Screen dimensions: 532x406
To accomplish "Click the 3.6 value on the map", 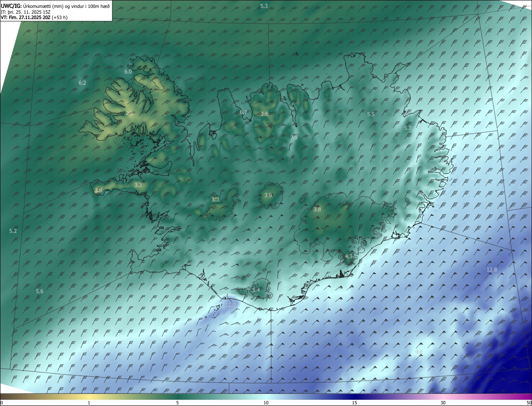I will (x=264, y=114).
